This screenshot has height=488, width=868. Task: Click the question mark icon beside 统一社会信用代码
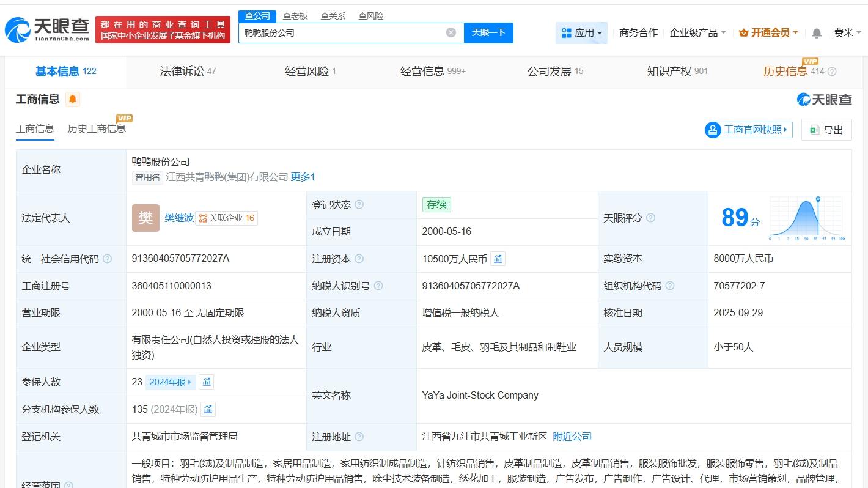click(107, 259)
